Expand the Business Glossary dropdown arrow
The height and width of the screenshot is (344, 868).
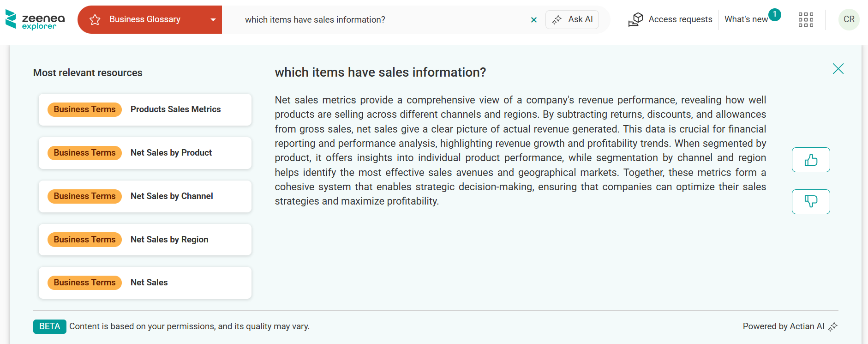pos(213,19)
